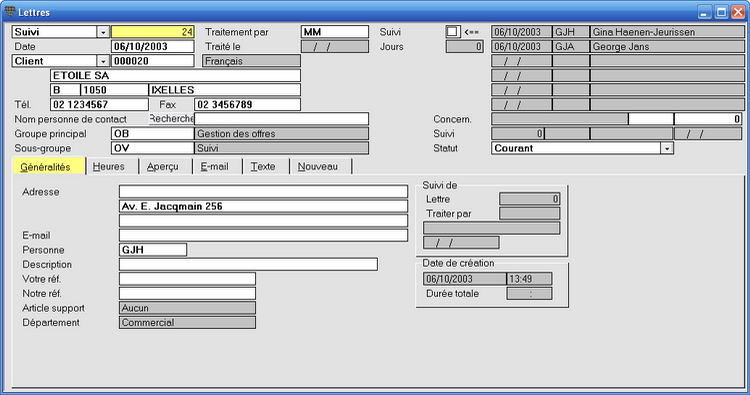
Task: Select the Nouveau tab
Action: point(318,167)
